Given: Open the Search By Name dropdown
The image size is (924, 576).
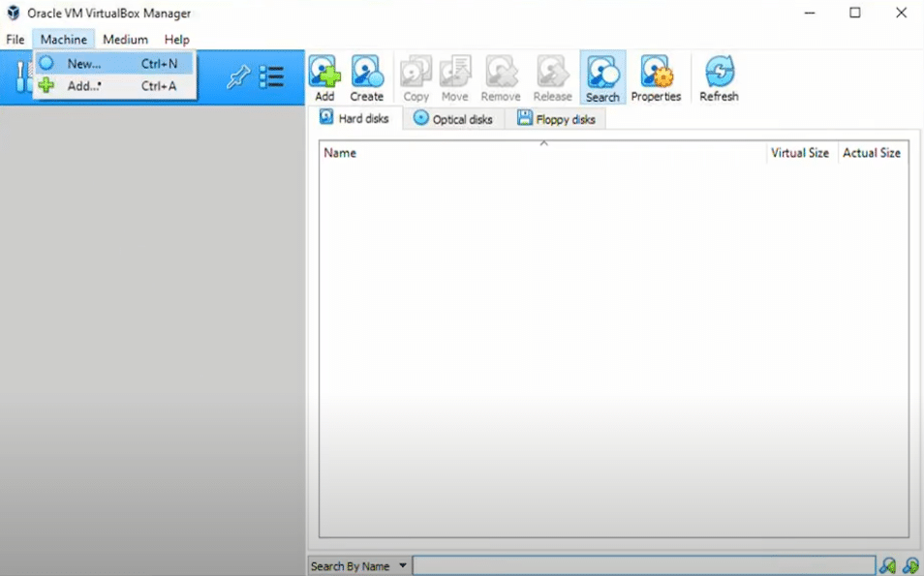Looking at the screenshot, I should 357,566.
